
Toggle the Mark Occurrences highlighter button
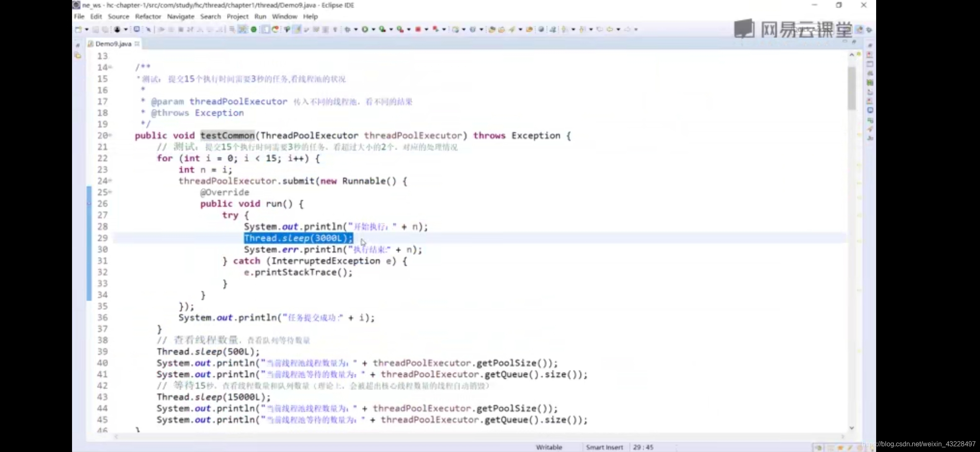pos(297,29)
